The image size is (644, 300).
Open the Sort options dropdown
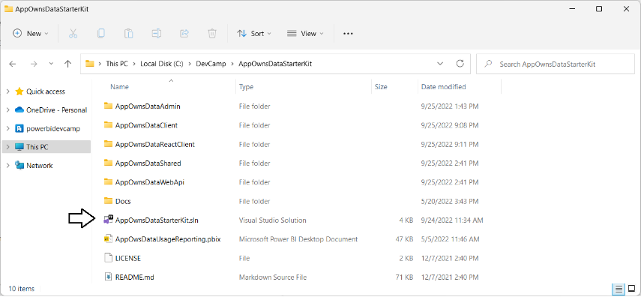coord(254,34)
